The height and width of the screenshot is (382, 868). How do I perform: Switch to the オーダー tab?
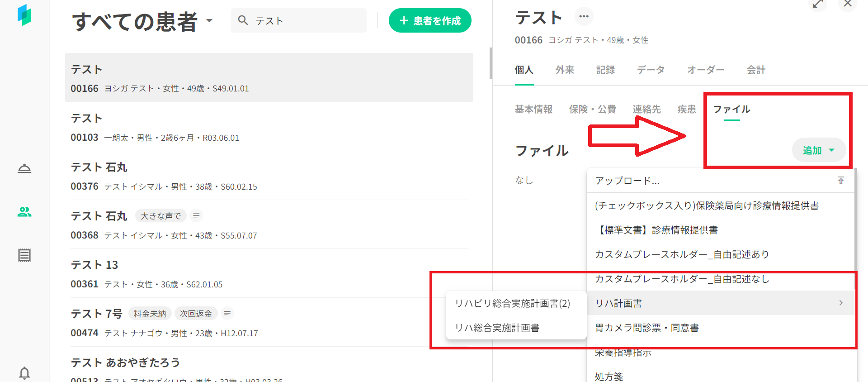[706, 70]
